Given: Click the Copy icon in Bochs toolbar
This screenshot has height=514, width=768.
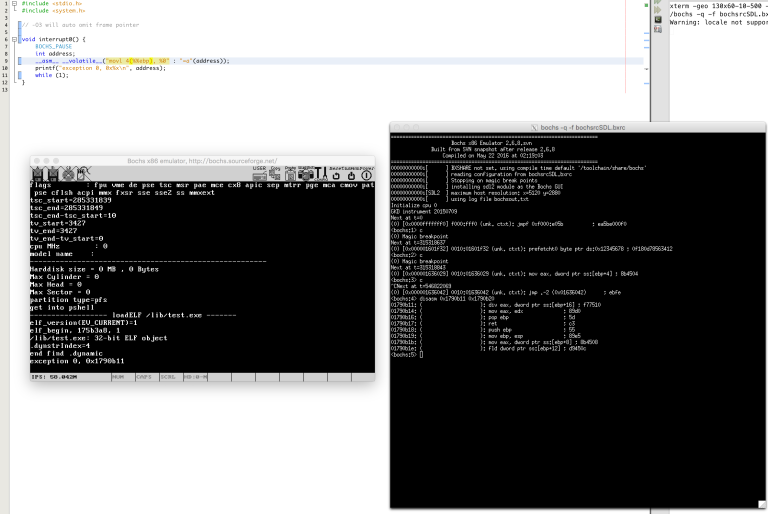Looking at the screenshot, I should 275,173.
